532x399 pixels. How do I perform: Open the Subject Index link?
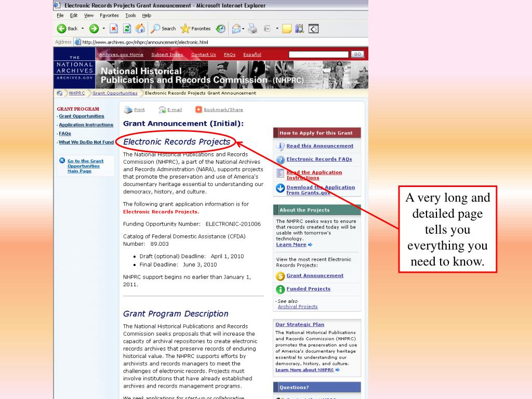click(167, 55)
